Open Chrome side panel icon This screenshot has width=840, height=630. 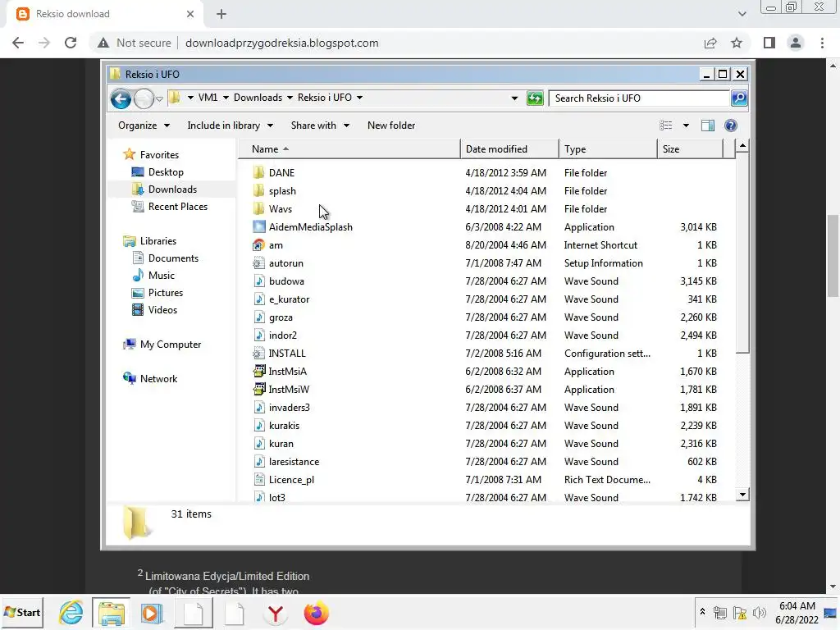point(769,43)
